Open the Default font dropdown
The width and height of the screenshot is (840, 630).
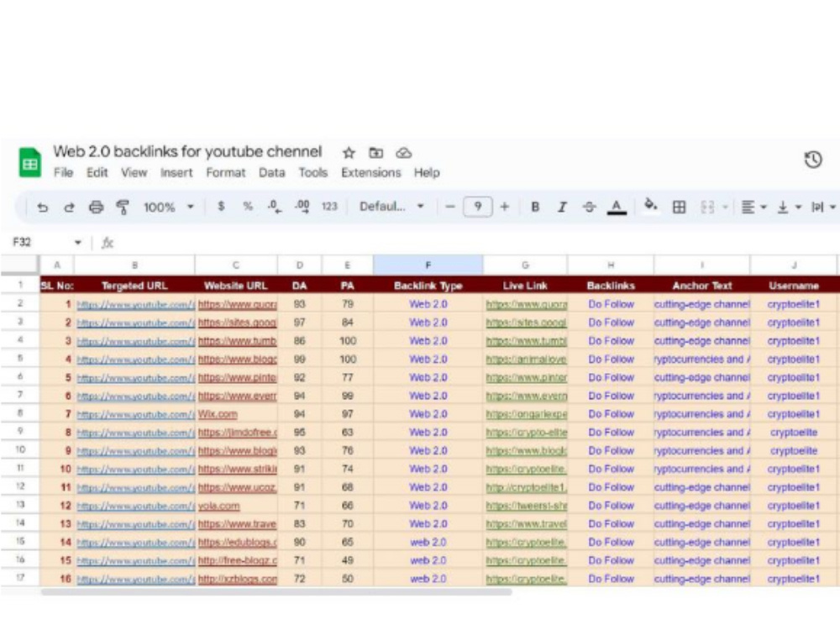(x=391, y=207)
